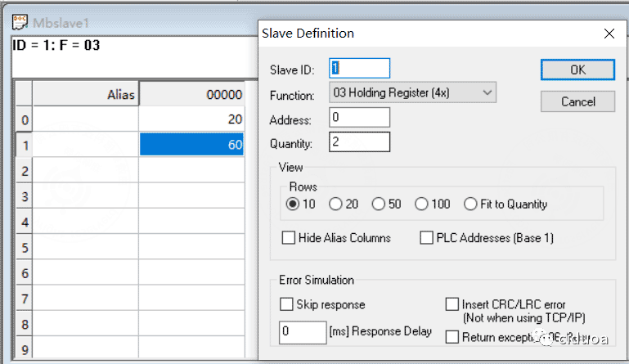Select row header 6 in Mbslave1
Screen dimensions: 629x364
coord(25,273)
